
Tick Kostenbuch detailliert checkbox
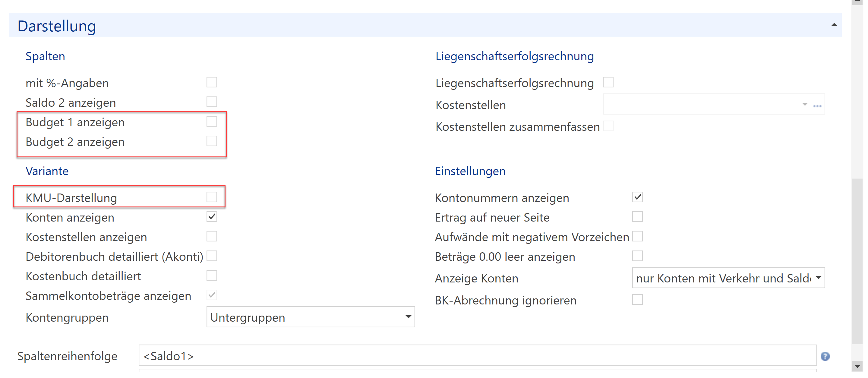click(212, 276)
